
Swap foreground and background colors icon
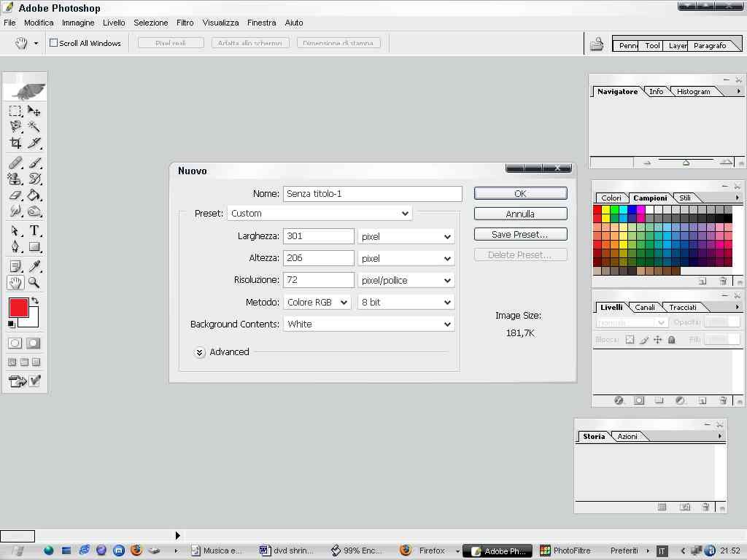tap(35, 300)
